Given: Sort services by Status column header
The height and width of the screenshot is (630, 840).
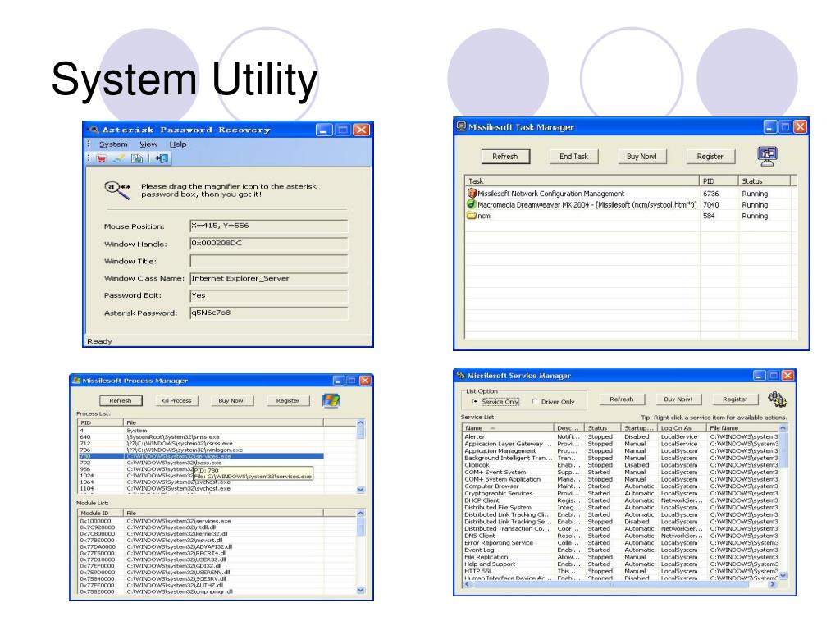Looking at the screenshot, I should (x=603, y=428).
